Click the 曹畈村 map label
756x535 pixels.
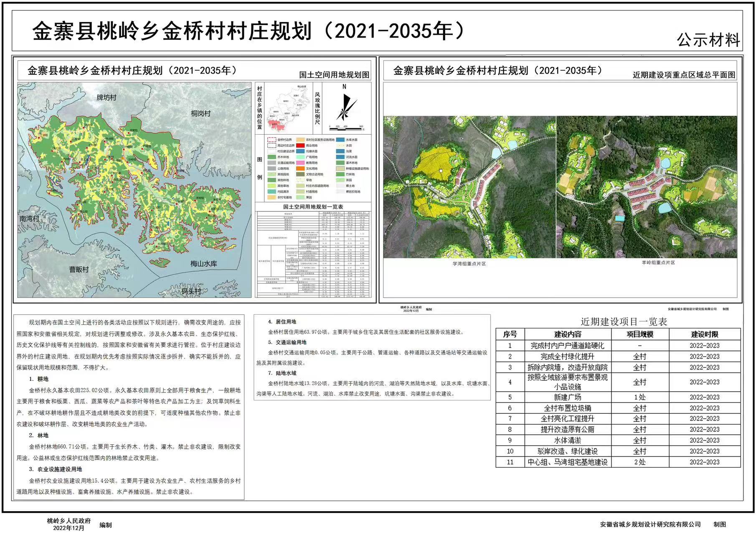(x=79, y=270)
